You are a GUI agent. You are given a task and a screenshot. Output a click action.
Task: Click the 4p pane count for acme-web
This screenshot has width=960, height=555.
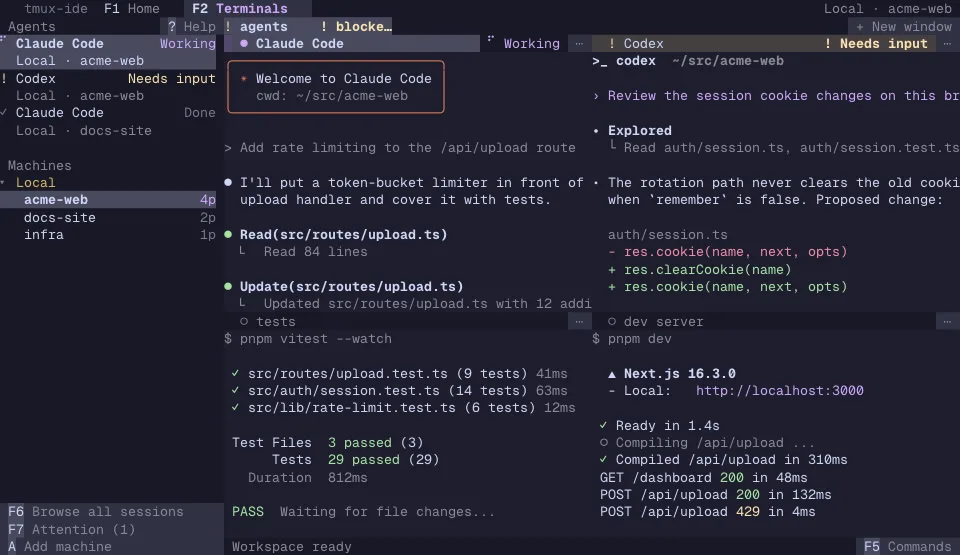coord(208,200)
